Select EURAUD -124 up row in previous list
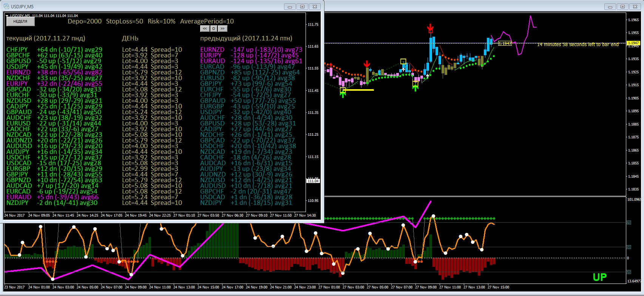Image resolution: width=644 pixels, height=296 pixels. click(x=251, y=61)
